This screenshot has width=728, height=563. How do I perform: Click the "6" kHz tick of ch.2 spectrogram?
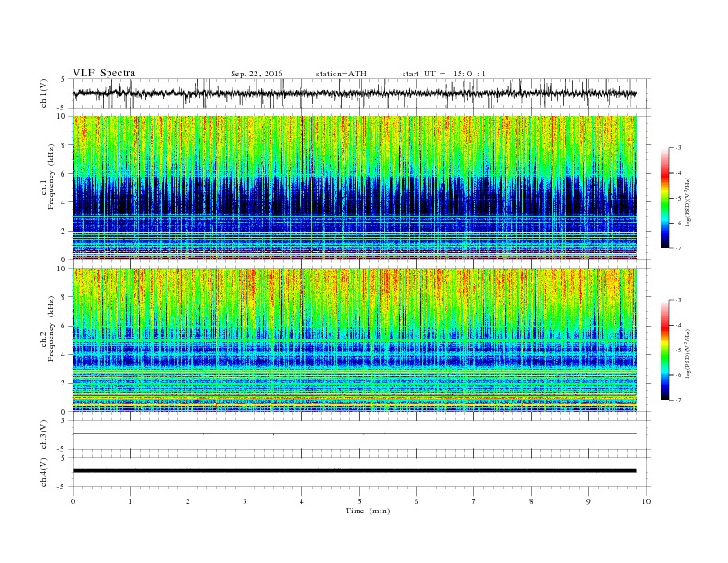(63, 326)
